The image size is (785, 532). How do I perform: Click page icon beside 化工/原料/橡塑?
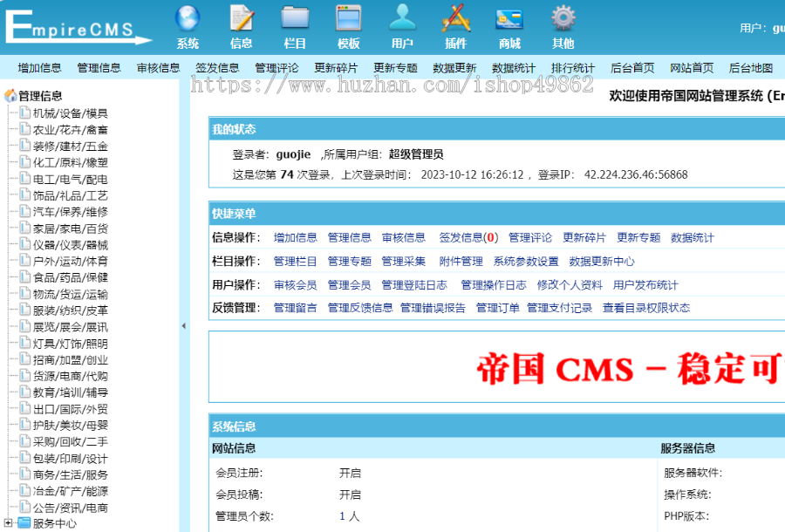25,161
